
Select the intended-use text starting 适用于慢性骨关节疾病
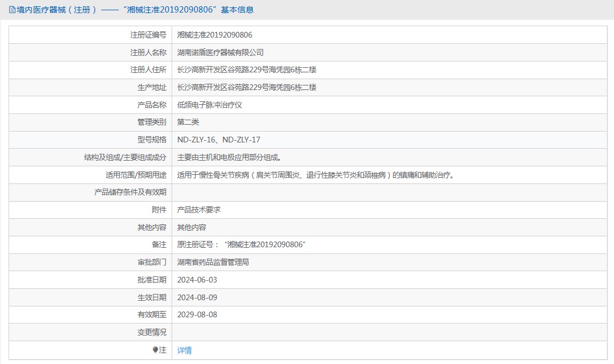tap(316, 175)
